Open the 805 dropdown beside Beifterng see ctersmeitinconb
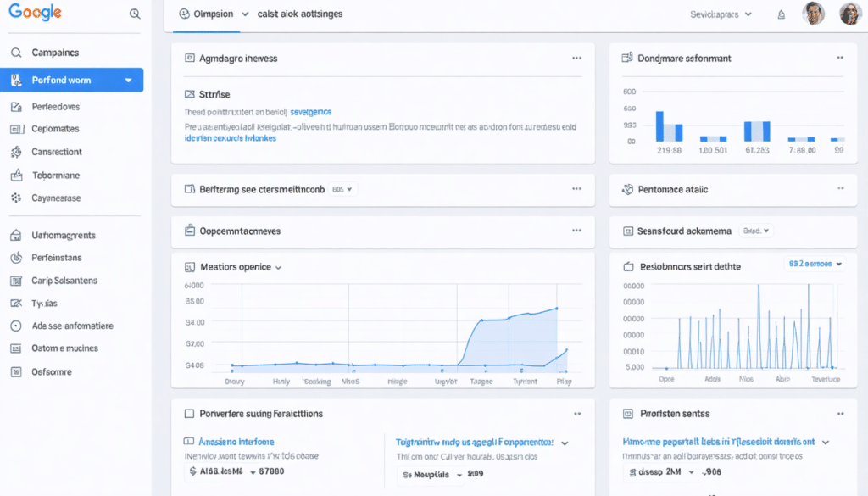Image resolution: width=868 pixels, height=496 pixels. coord(342,189)
